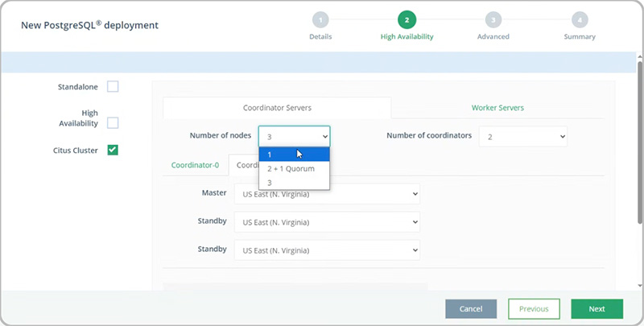This screenshot has width=644, height=326.
Task: Open the Master region dropdown
Action: tap(327, 194)
